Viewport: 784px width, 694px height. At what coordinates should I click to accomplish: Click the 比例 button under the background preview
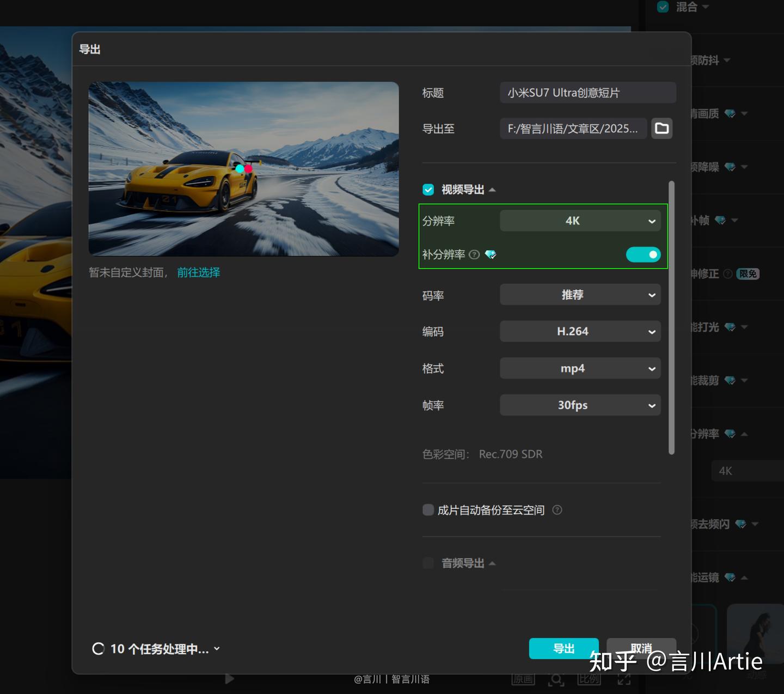[x=589, y=679]
